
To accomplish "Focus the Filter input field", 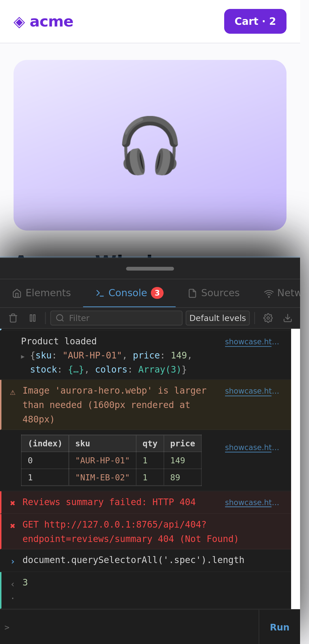I will (116, 318).
